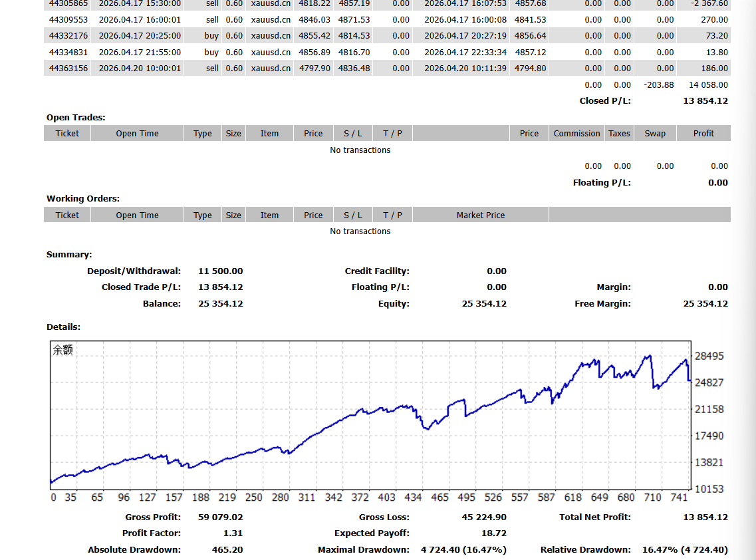The height and width of the screenshot is (560, 756).
Task: Click the Absolute Drawdown value 465.20
Action: click(x=227, y=549)
